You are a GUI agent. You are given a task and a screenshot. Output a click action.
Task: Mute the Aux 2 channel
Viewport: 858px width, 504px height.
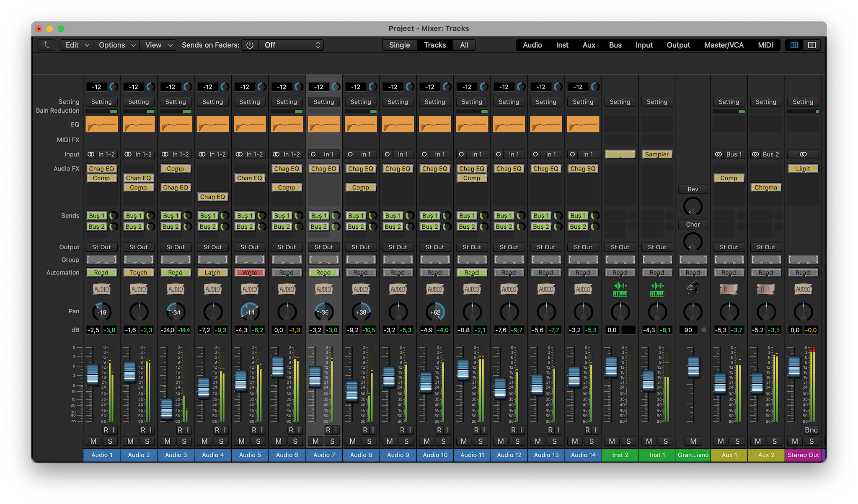pos(757,441)
